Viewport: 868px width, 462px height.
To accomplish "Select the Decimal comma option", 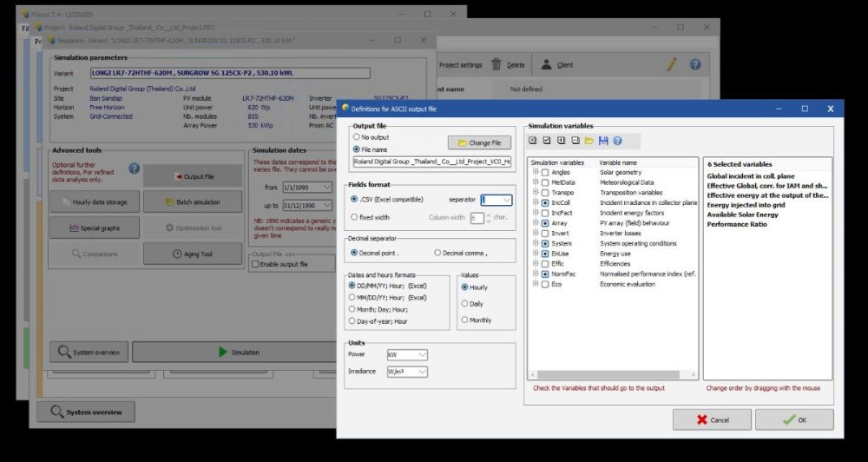I will coord(437,253).
